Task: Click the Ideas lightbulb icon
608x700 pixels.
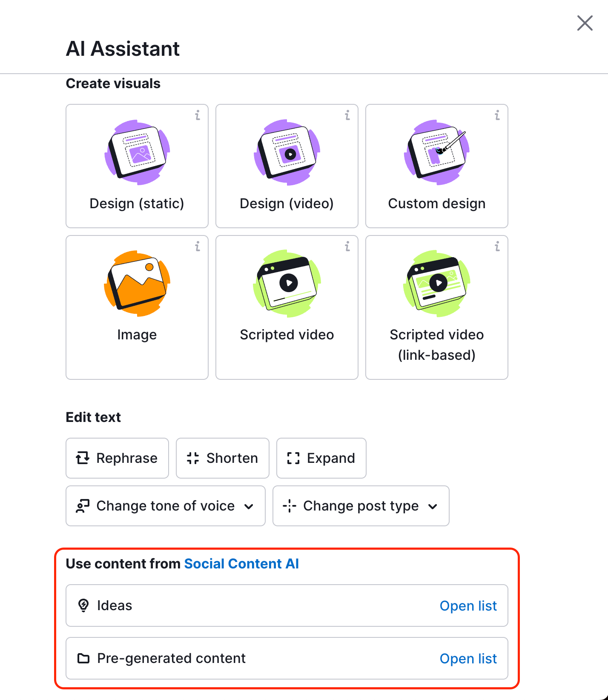Action: coord(83,605)
